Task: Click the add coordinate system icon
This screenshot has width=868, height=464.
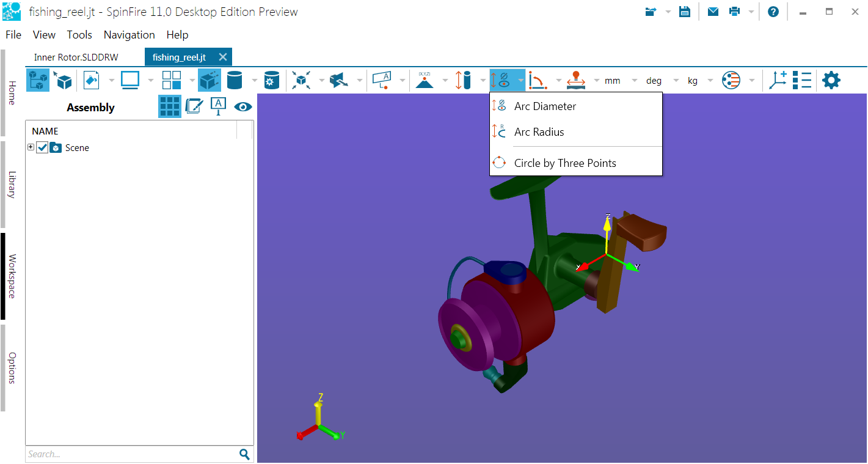Action: click(778, 80)
